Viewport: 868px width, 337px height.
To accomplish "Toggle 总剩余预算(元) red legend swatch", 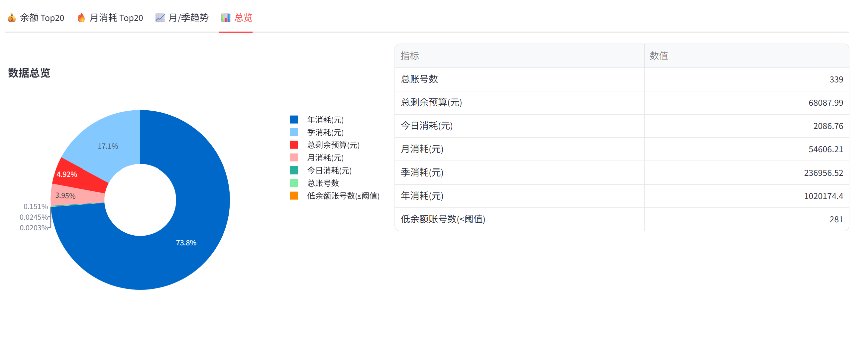I will (x=294, y=145).
